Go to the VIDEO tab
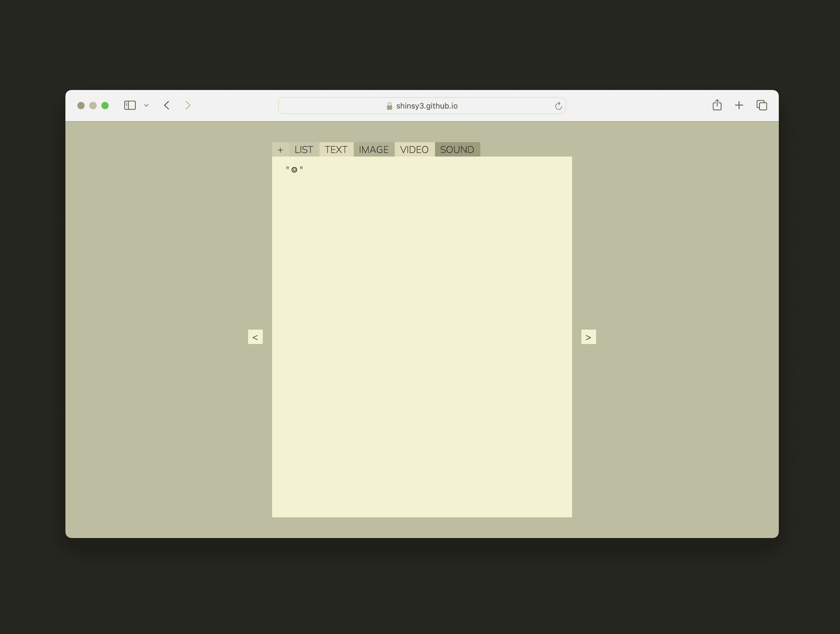 [x=414, y=150]
